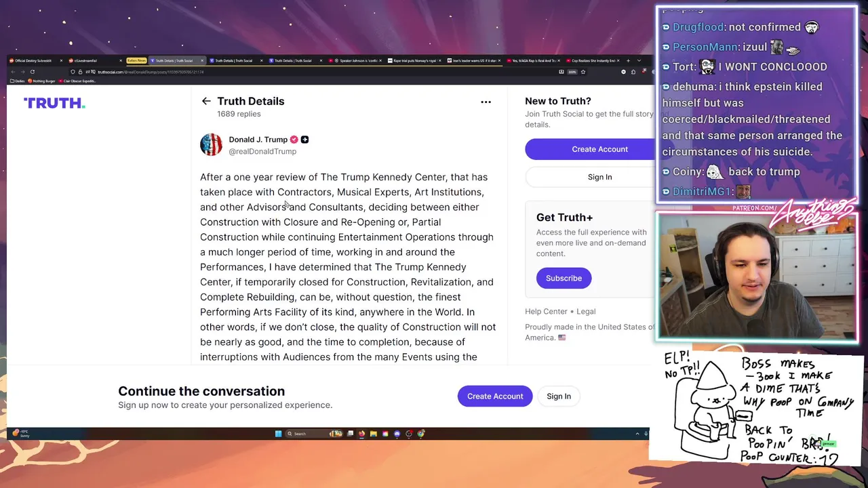Switch to the Yes, MAGA Rap tab
The height and width of the screenshot is (488, 868).
[x=534, y=61]
